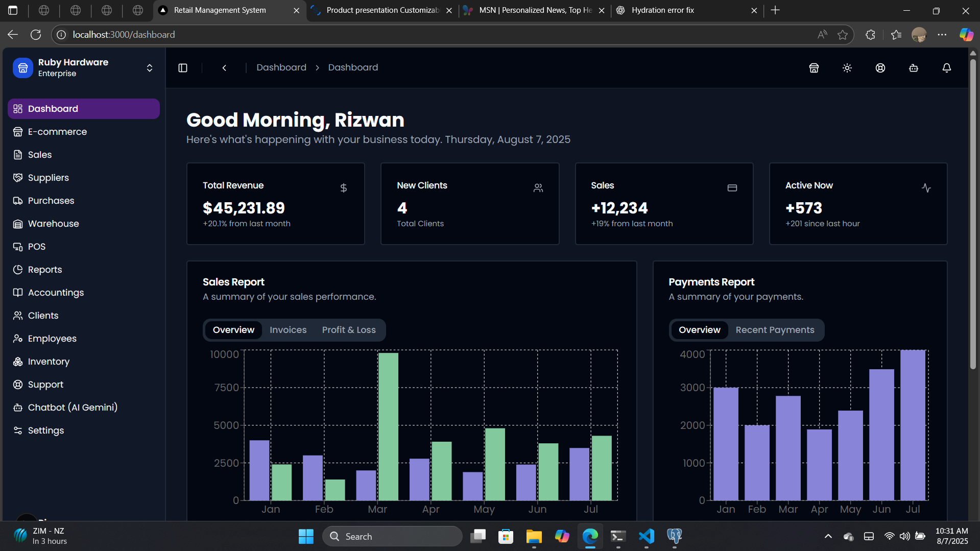The height and width of the screenshot is (551, 980).
Task: Open the chatbot robot icon in header
Action: [914, 68]
